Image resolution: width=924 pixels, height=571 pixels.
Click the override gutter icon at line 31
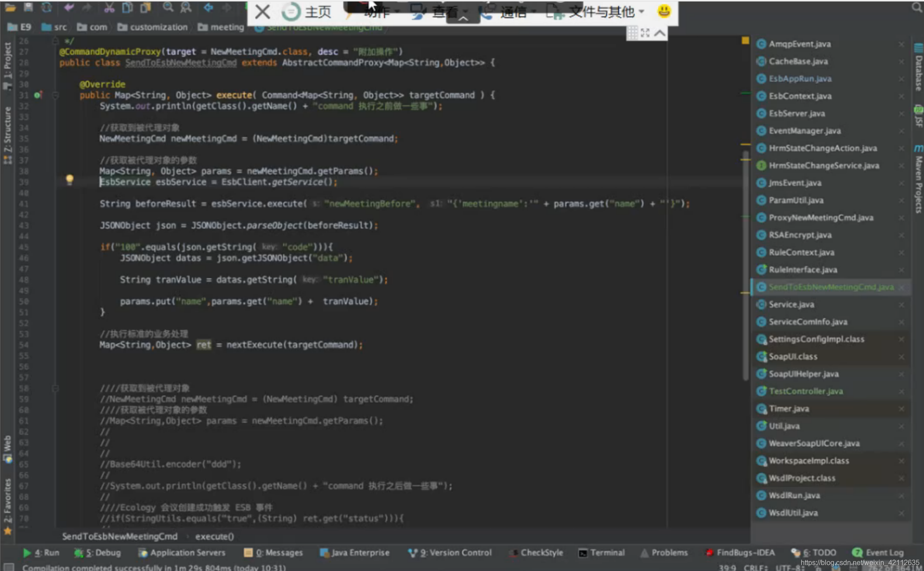coord(38,95)
